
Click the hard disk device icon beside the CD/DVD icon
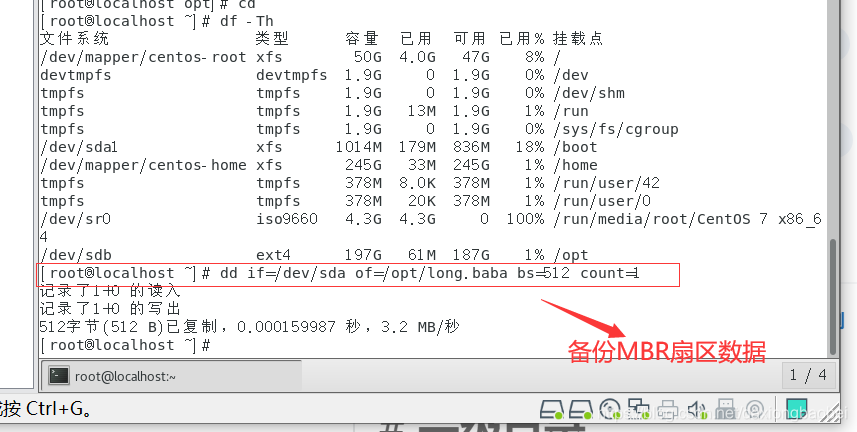pyautogui.click(x=580, y=410)
